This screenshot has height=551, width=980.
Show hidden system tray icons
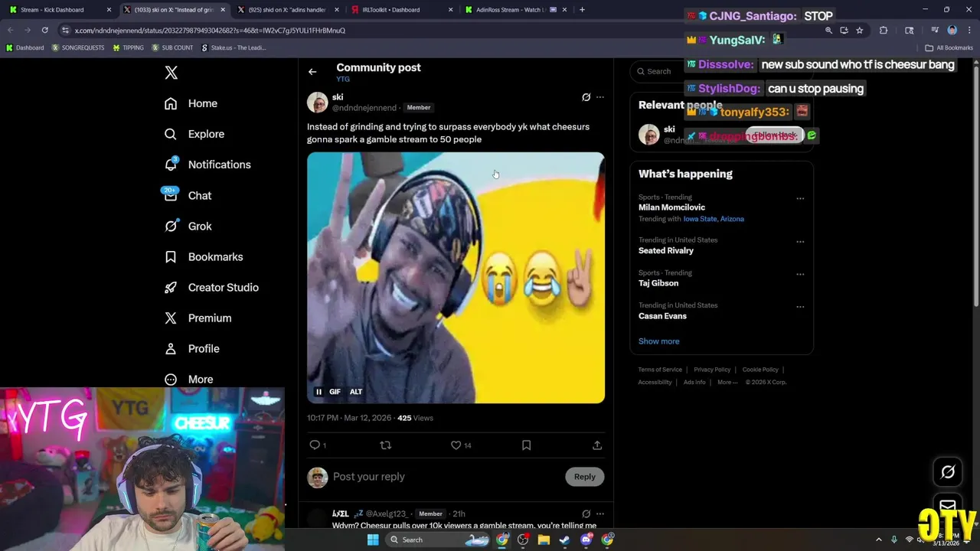[x=879, y=540]
